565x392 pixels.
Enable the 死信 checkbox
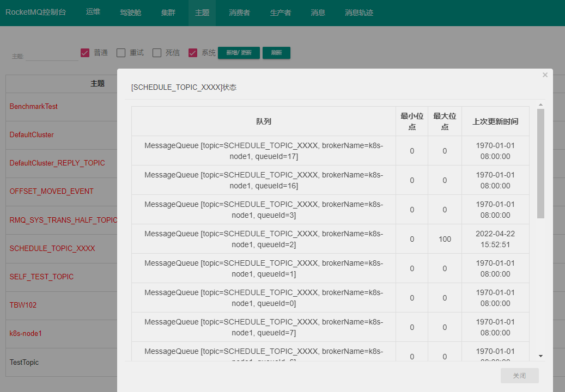[157, 53]
